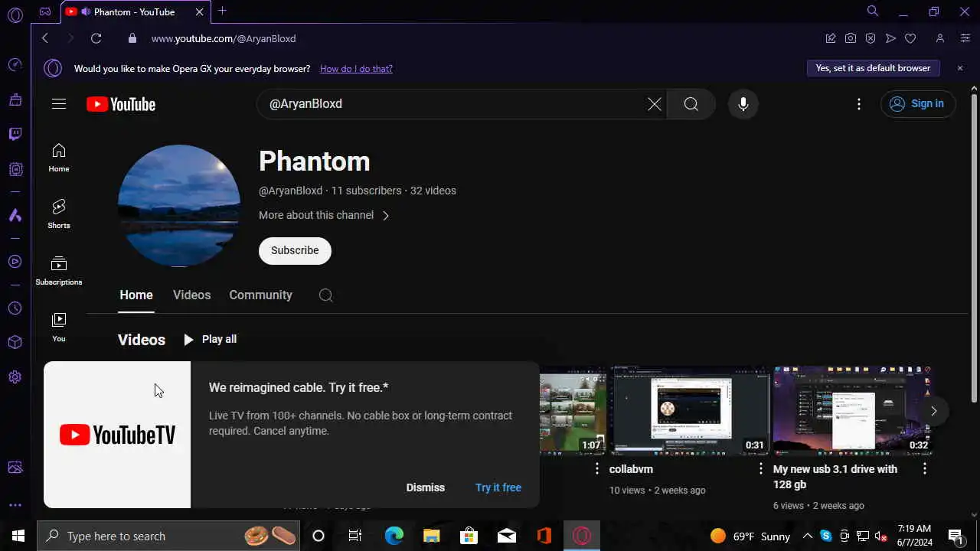
Task: Switch to the Community tab
Action: 260,295
